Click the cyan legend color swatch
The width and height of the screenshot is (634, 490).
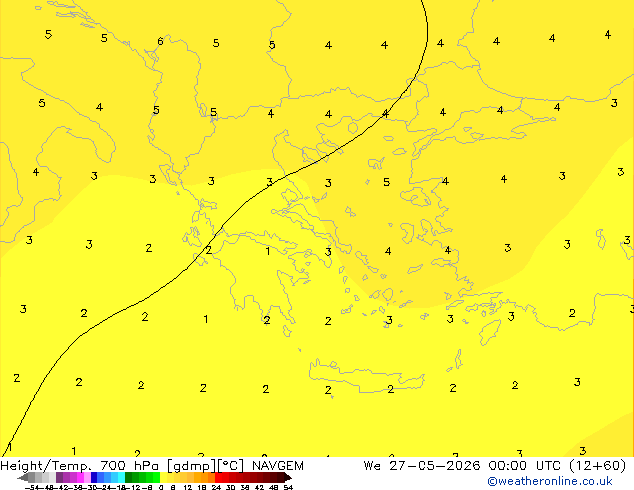[x=121, y=477]
